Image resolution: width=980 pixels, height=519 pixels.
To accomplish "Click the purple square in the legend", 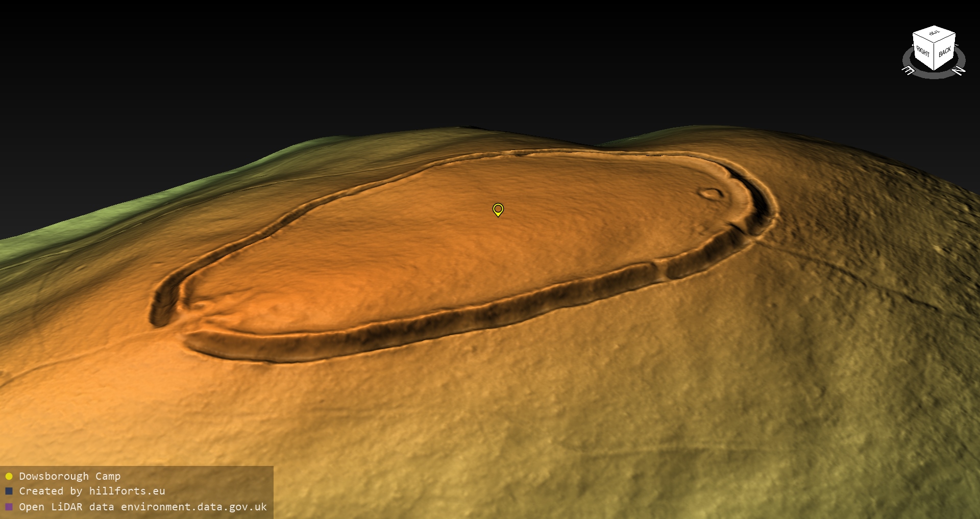I will tap(9, 507).
